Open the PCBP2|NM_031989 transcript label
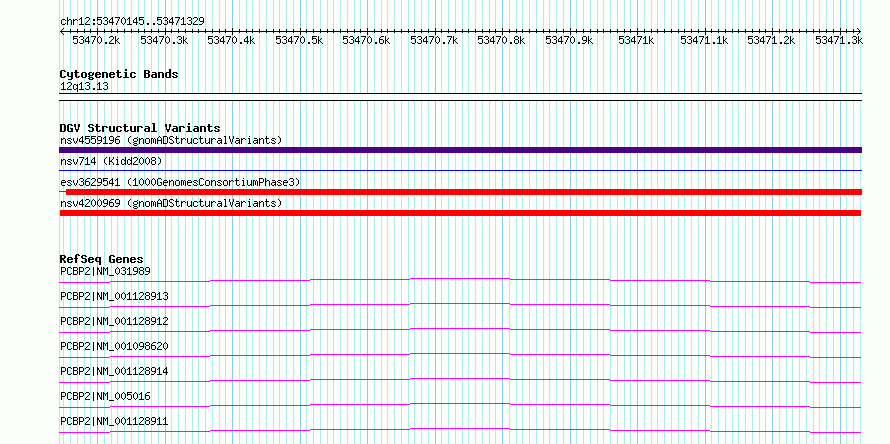The image size is (890, 444). coord(106,271)
